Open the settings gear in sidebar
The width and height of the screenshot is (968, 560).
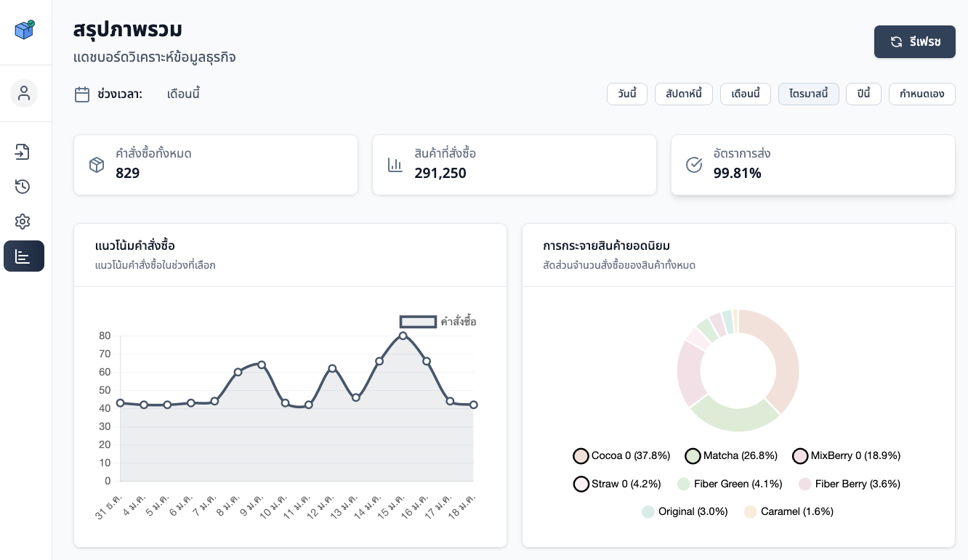click(x=23, y=222)
